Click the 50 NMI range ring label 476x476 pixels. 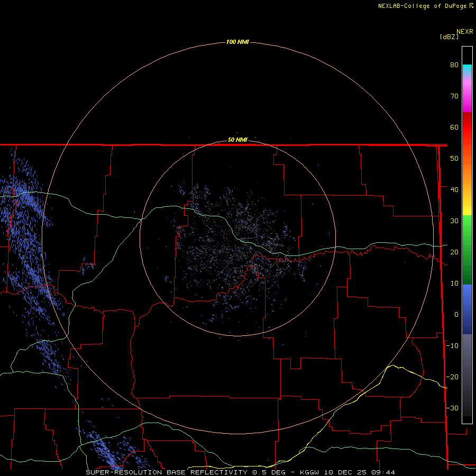click(237, 140)
